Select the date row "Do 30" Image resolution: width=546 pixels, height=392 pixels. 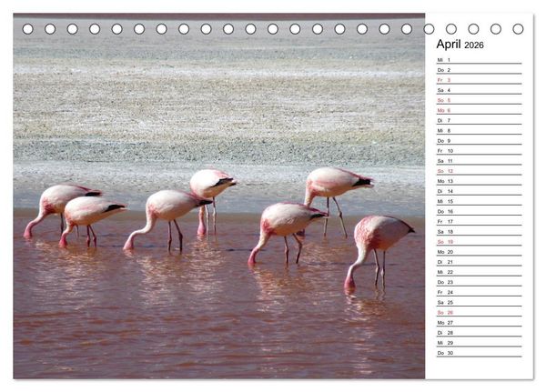pyautogui.click(x=480, y=353)
